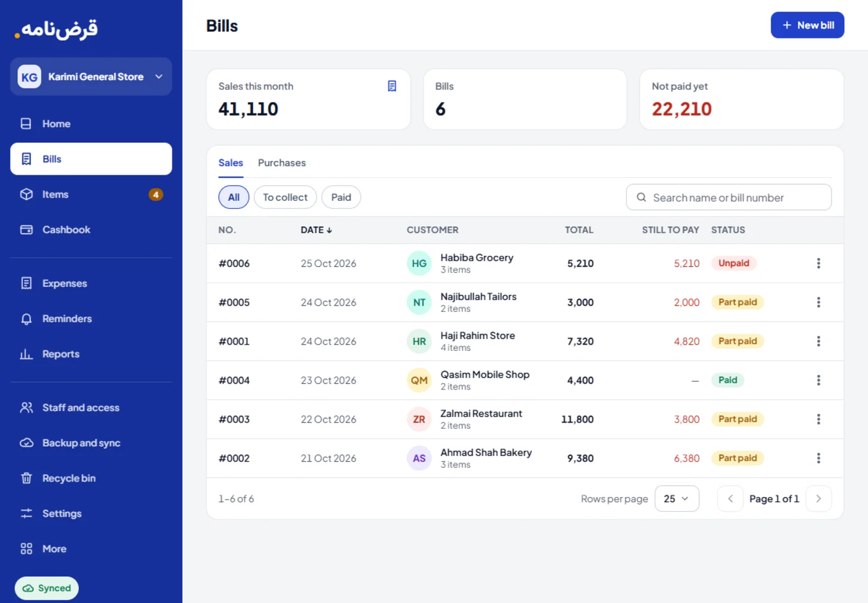This screenshot has height=603, width=868.
Task: Create a new bill
Action: (x=807, y=25)
